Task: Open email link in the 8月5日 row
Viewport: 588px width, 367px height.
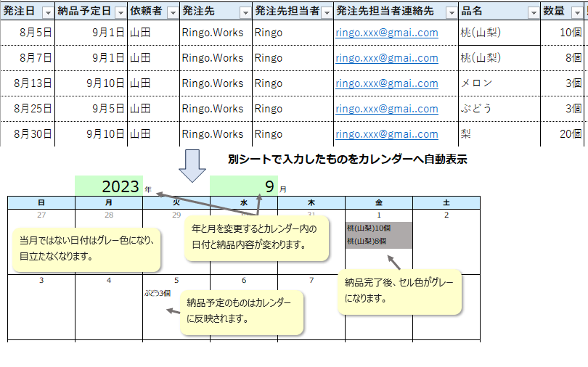Action: (387, 33)
